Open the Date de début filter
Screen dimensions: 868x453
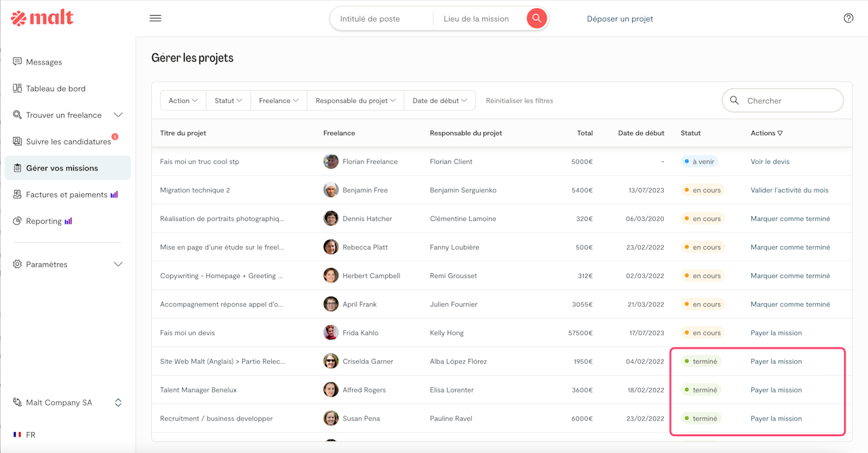pyautogui.click(x=439, y=100)
